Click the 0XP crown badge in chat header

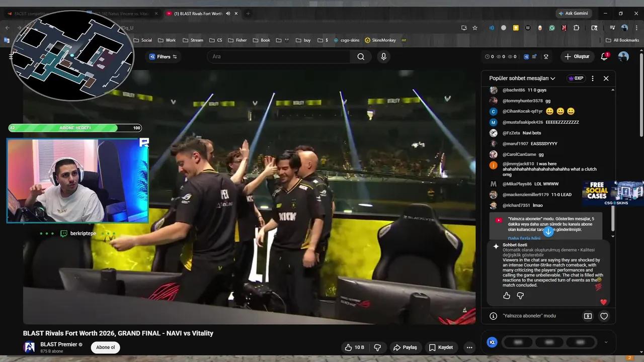[x=576, y=78]
